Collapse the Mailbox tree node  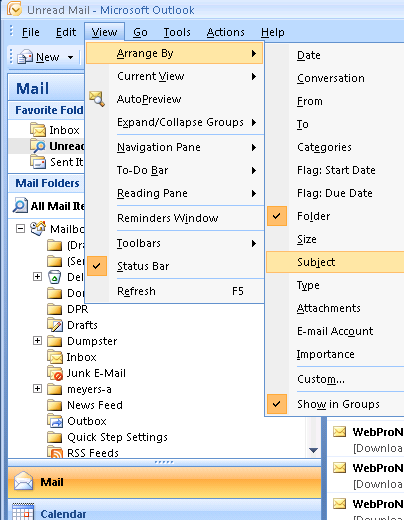pos(20,228)
